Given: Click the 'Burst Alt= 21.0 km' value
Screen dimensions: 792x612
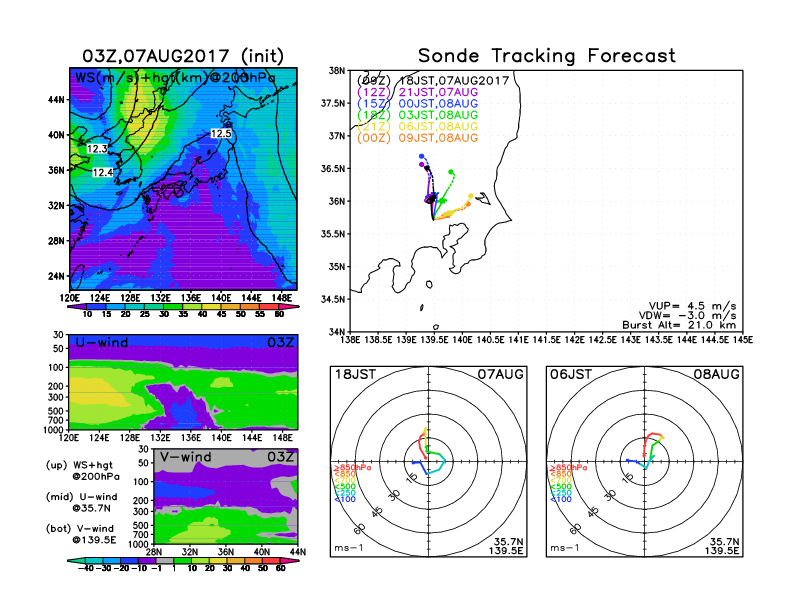Looking at the screenshot, I should click(x=679, y=325).
